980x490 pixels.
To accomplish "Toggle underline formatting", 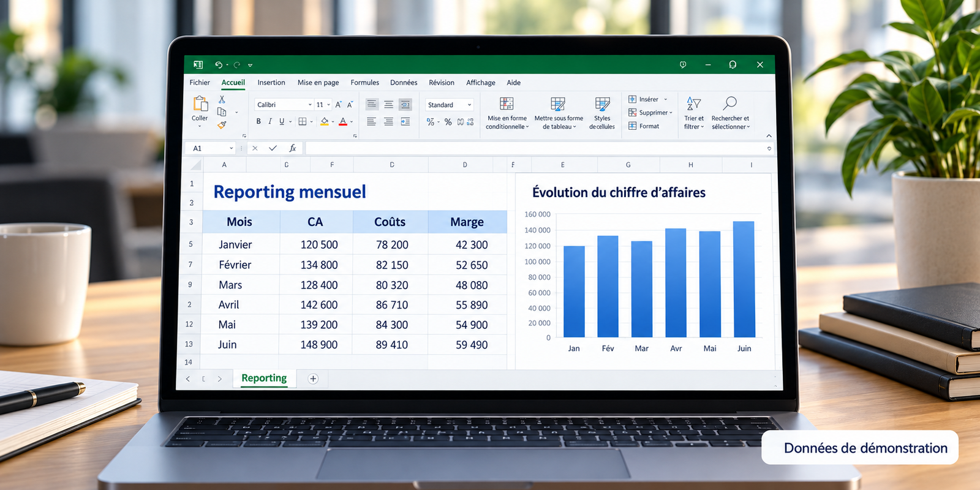I will tap(282, 121).
